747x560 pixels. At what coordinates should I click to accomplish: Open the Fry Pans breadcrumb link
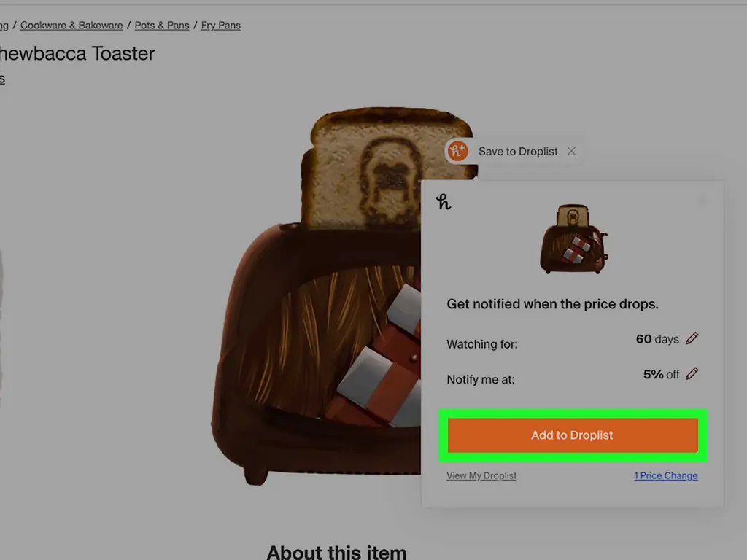[220, 26]
